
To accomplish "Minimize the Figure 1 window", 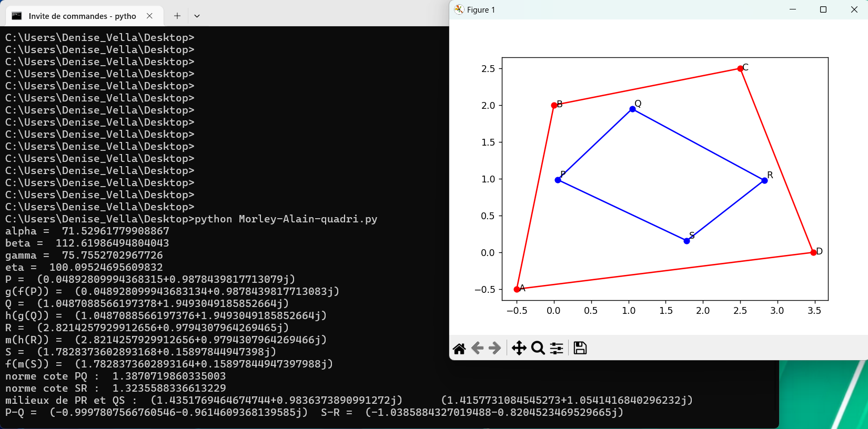I will click(793, 9).
